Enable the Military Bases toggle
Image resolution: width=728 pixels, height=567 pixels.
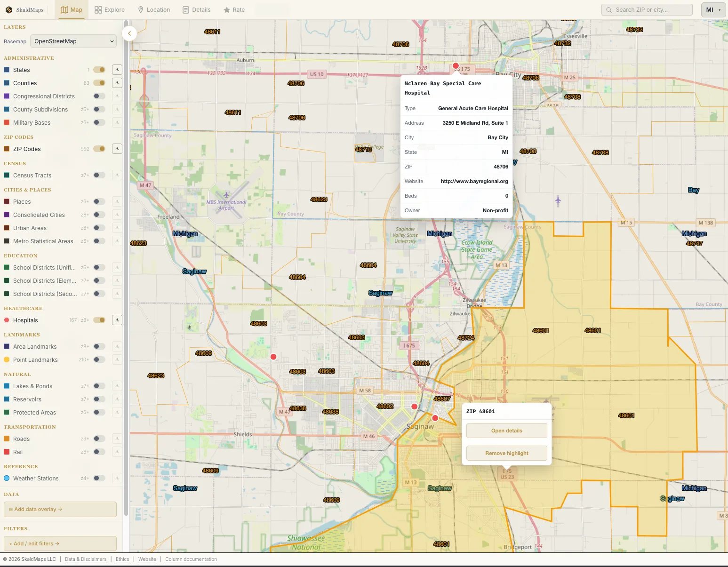tap(99, 122)
